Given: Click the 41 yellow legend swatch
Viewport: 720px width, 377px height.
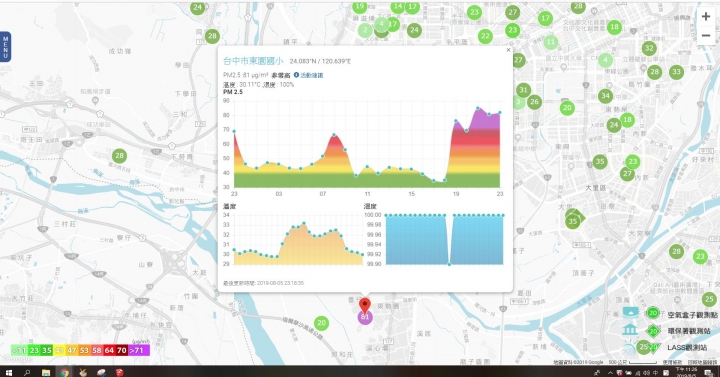Looking at the screenshot, I should coord(59,350).
